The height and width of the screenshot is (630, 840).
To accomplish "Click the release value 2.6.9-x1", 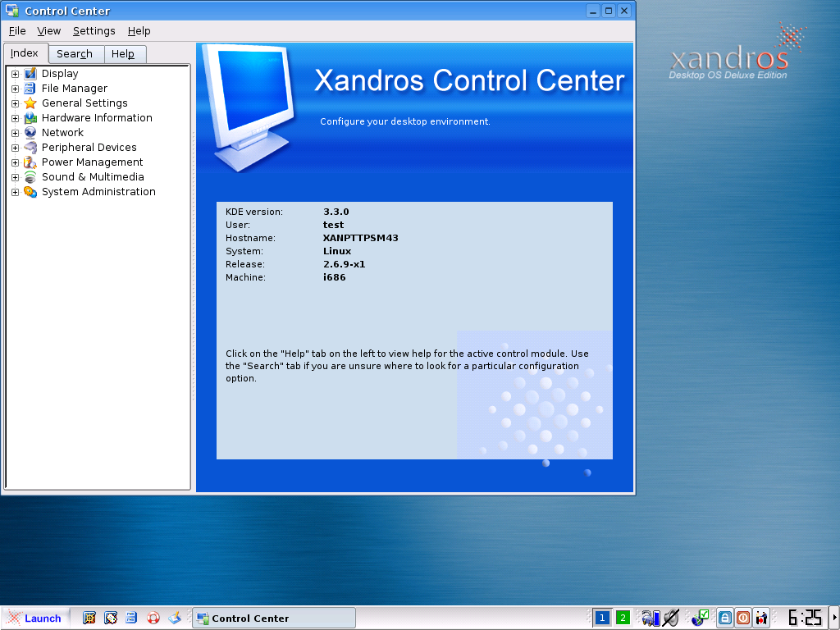I will click(344, 264).
